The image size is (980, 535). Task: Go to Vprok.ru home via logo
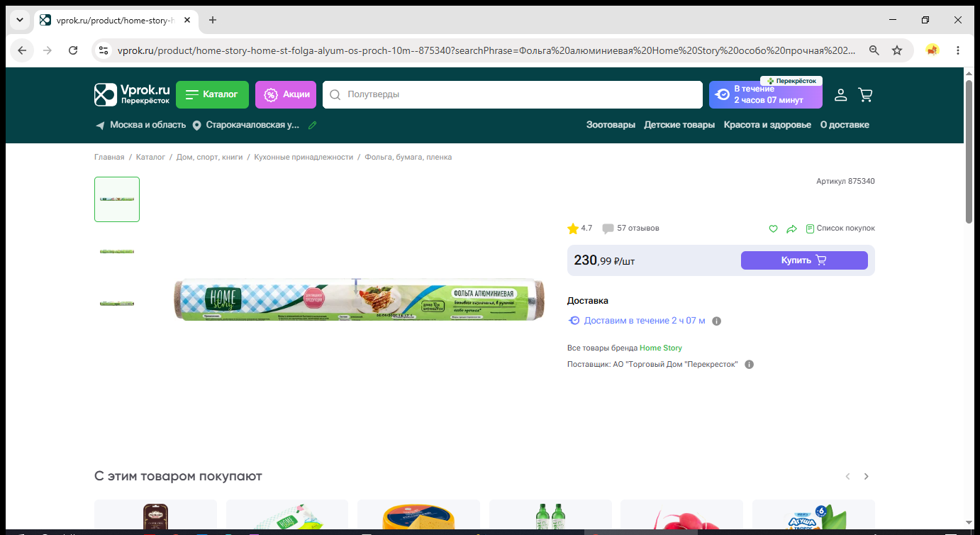click(133, 94)
